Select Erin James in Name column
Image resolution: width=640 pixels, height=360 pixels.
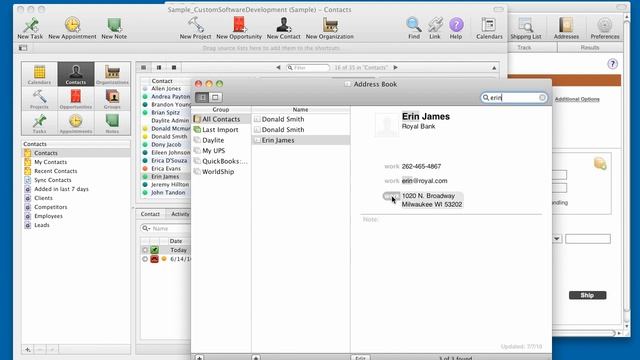[x=301, y=140]
